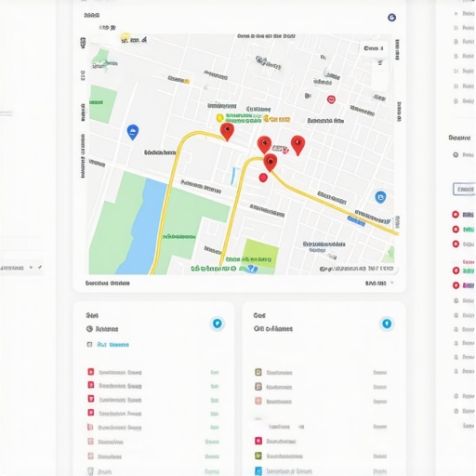Select the red pin at the left yellow route's end
This screenshot has height=476, width=476.
(227, 131)
